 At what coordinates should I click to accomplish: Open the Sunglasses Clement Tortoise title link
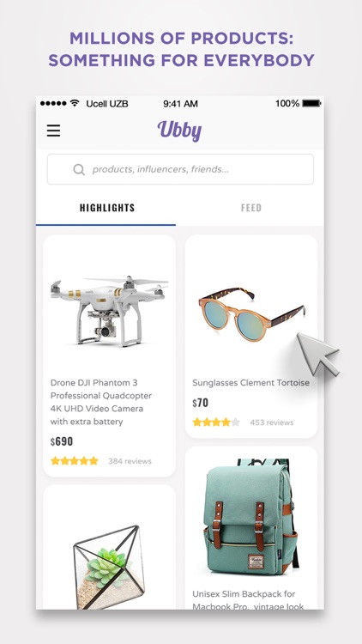click(250, 383)
